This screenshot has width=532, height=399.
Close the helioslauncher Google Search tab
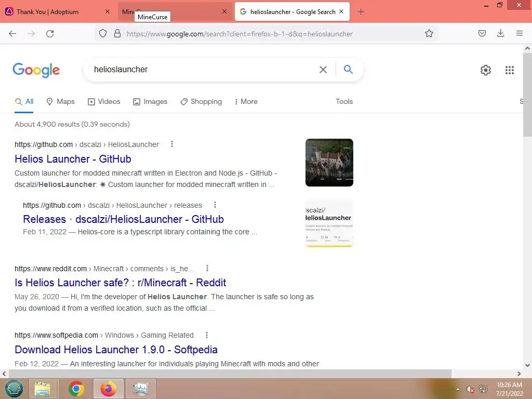(341, 11)
